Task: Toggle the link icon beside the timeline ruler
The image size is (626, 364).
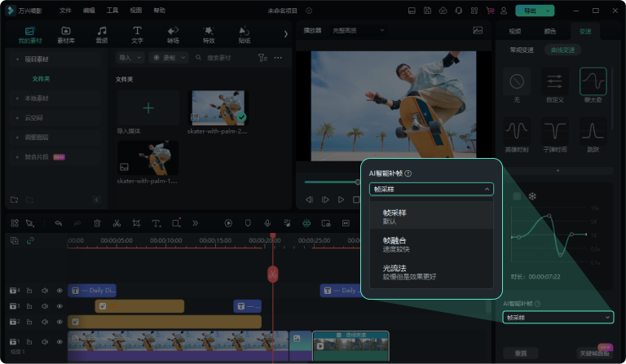Action: pyautogui.click(x=30, y=240)
